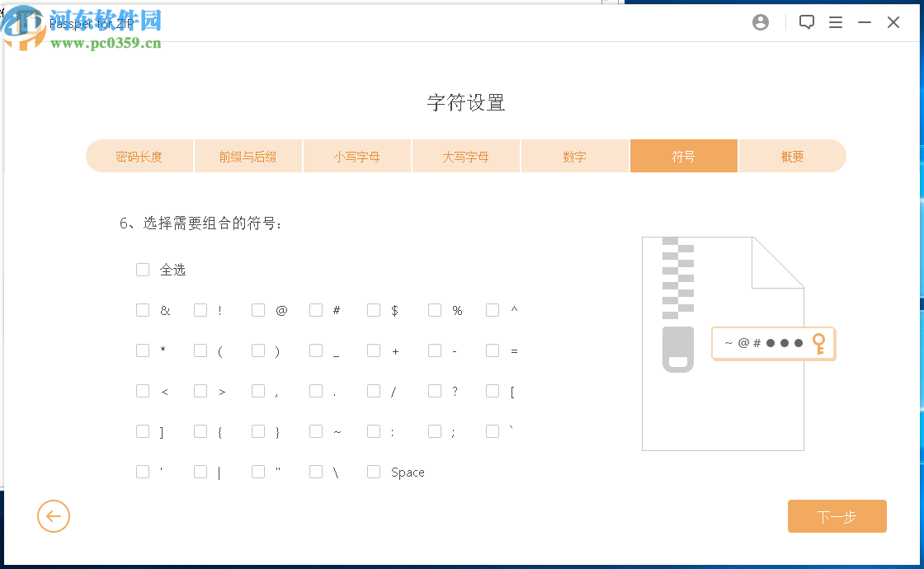Screen dimensions: 924x569
Task: Check the $ symbol checkbox
Action: 373,309
